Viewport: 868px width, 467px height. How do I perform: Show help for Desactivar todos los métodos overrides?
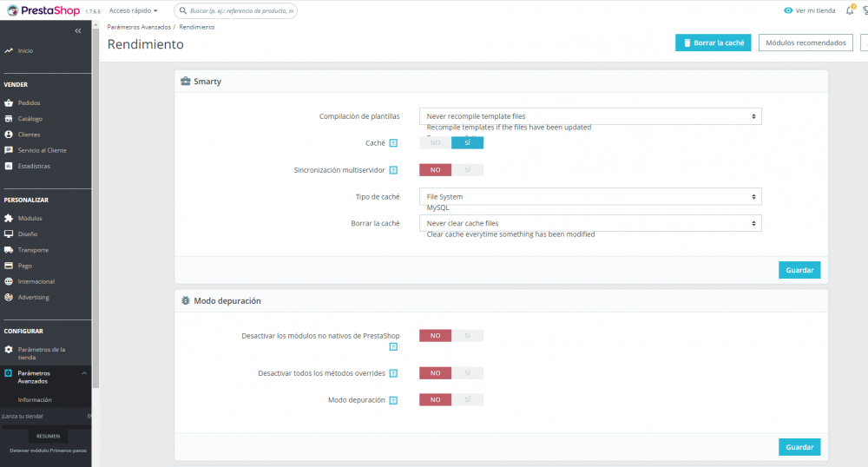point(393,373)
